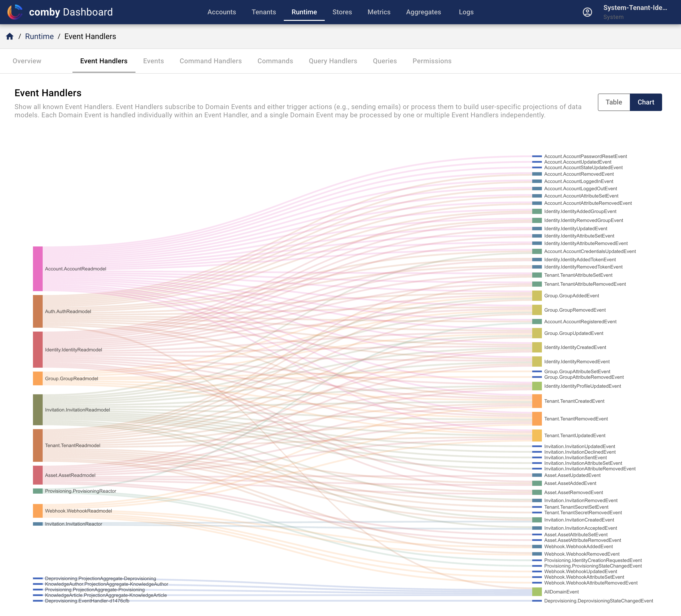The image size is (681, 616).
Task: Open the Command Handlers tab
Action: pos(210,61)
